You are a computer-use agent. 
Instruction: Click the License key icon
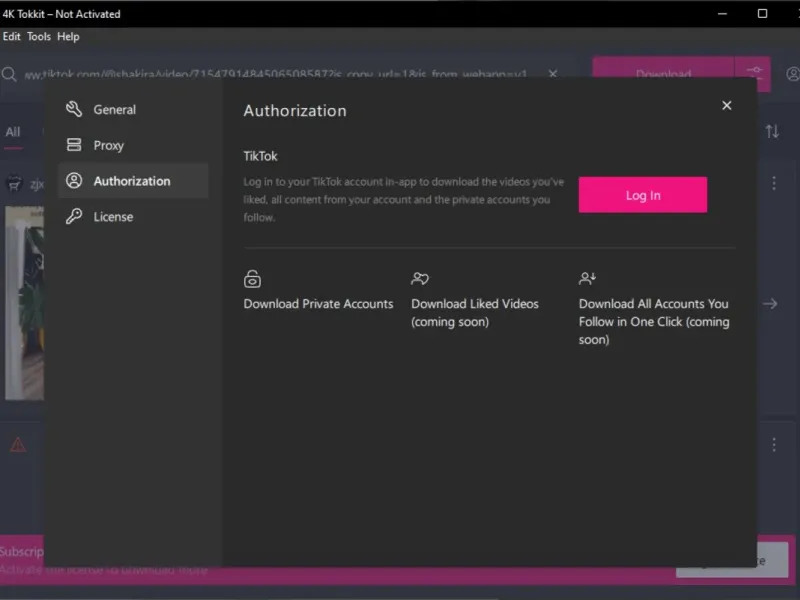[x=74, y=216]
